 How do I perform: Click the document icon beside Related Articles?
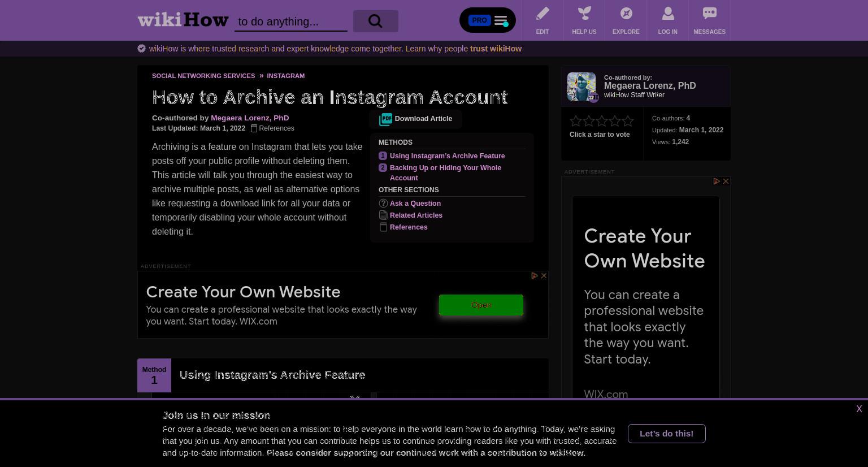[x=383, y=215]
